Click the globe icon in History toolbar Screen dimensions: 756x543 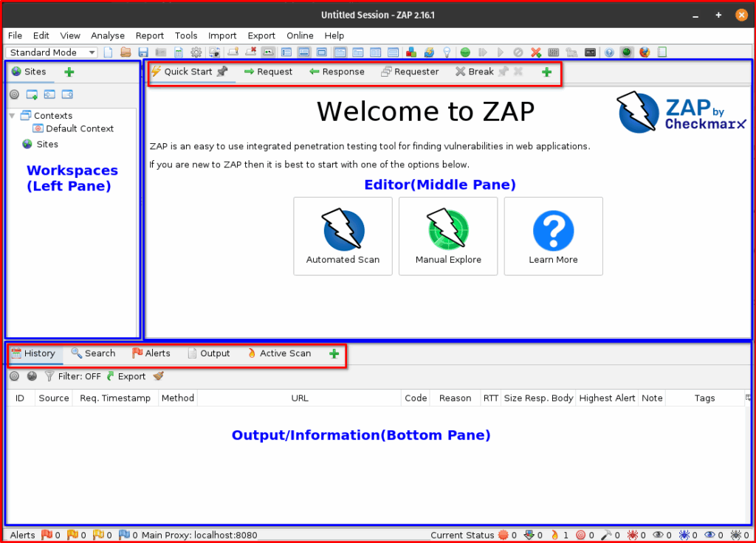[x=32, y=376]
